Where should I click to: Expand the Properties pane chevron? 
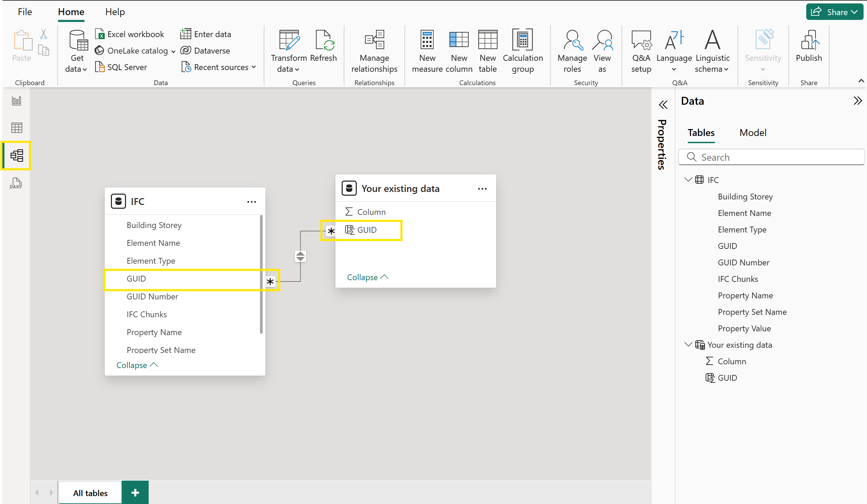(x=663, y=105)
